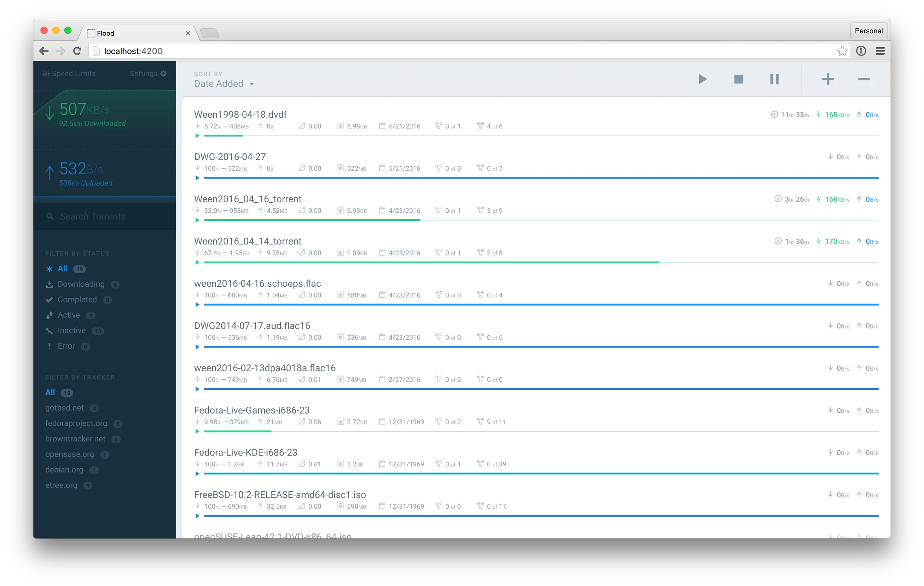Stop torrents using the stop icon
The image size is (924, 586).
pos(738,79)
